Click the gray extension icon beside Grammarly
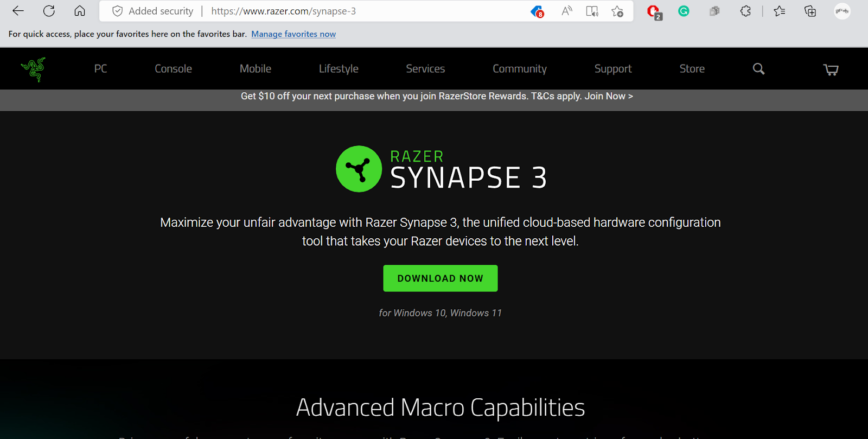Viewport: 868px width, 439px height. [714, 11]
